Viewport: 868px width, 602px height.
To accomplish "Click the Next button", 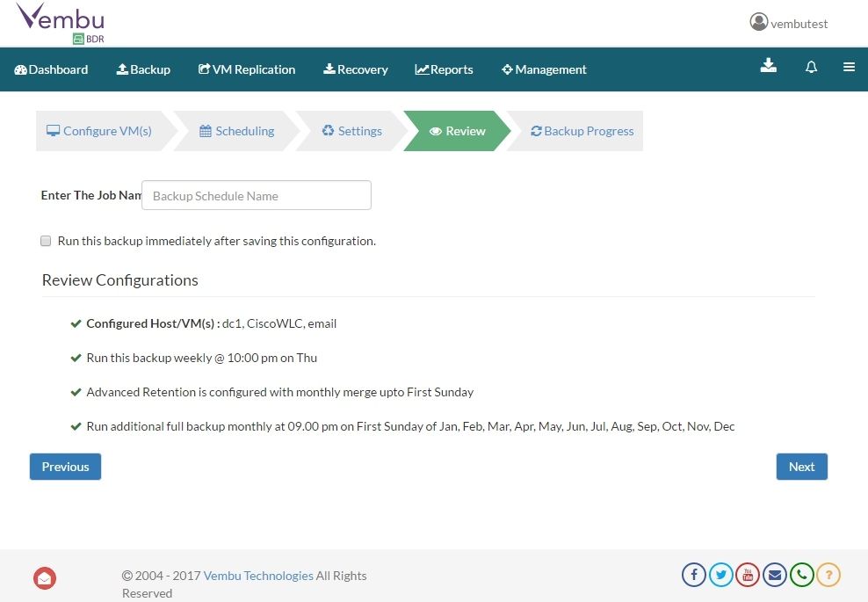I will tap(801, 467).
